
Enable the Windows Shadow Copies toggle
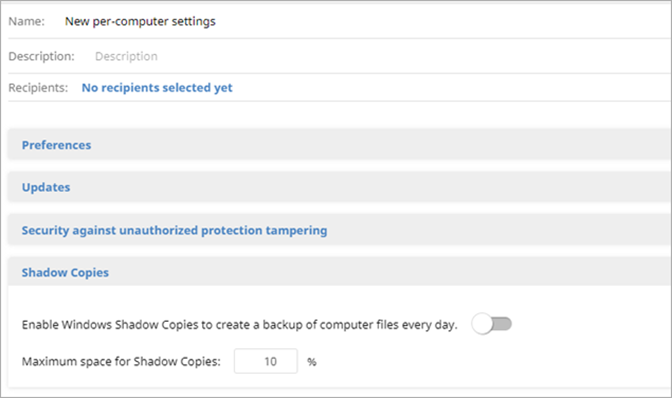tap(492, 324)
